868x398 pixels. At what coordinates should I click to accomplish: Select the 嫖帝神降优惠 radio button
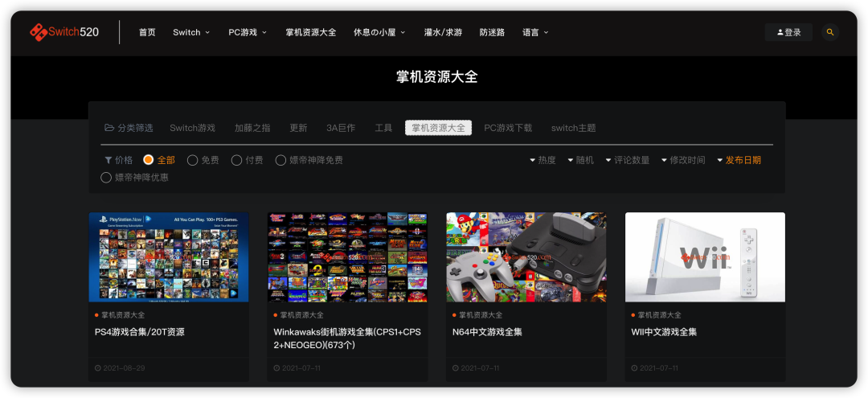[106, 178]
